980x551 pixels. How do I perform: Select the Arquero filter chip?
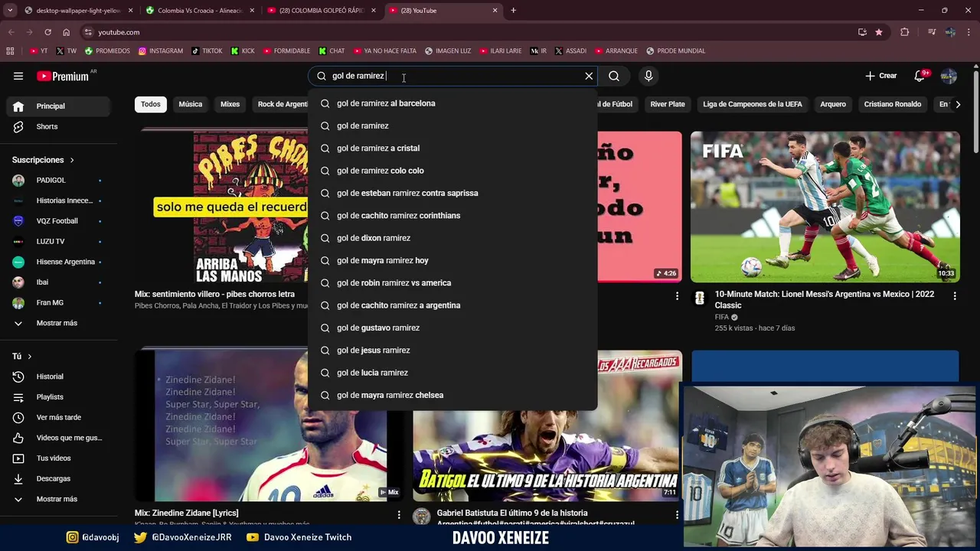833,104
